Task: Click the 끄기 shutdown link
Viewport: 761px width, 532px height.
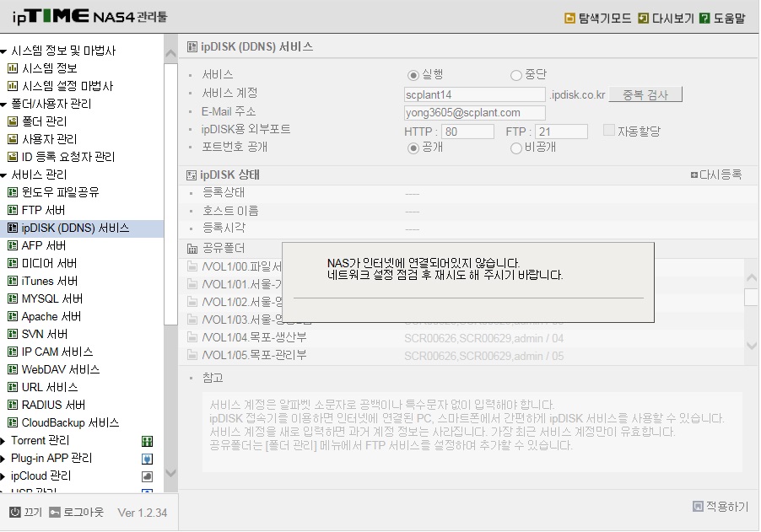Action: coord(33,512)
